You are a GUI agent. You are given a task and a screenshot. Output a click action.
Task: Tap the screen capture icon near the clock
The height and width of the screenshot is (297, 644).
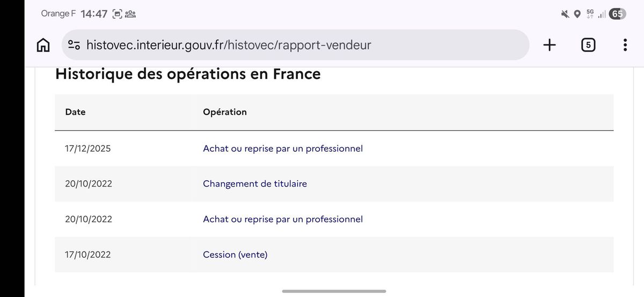click(117, 14)
